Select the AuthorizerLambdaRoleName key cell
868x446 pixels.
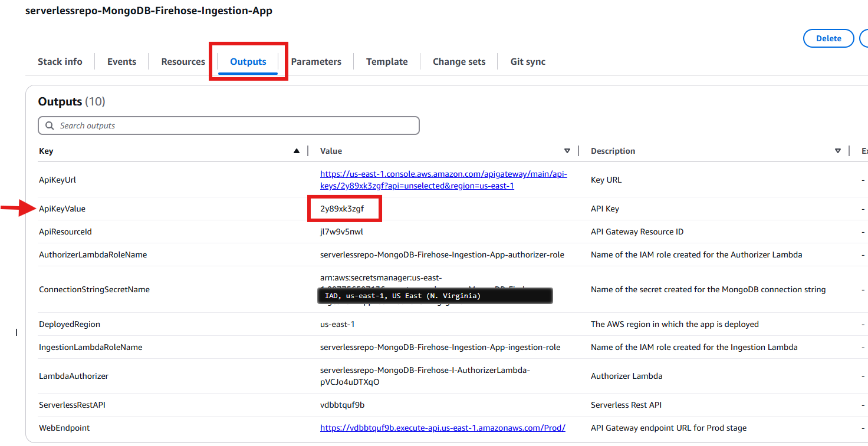click(x=93, y=255)
